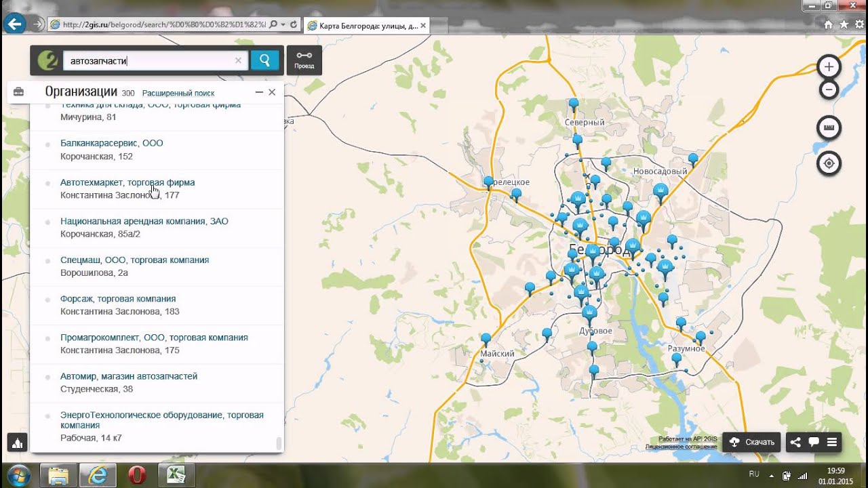
Task: Open Промагрокомплект, ООО listing
Action: (x=154, y=338)
